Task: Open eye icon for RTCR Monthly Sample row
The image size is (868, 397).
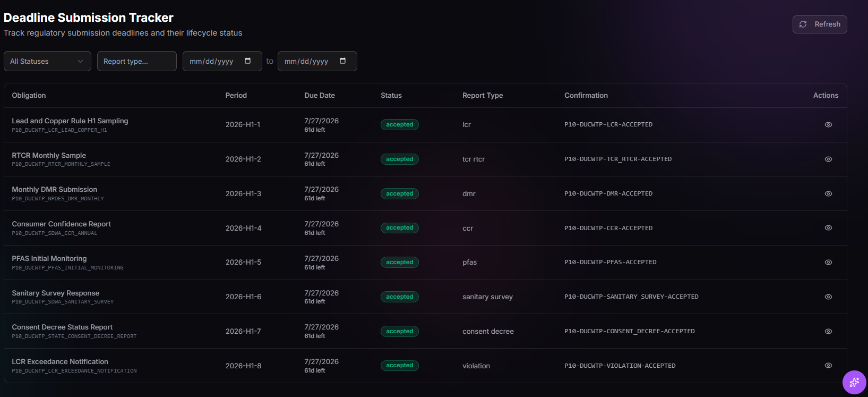Action: (828, 159)
